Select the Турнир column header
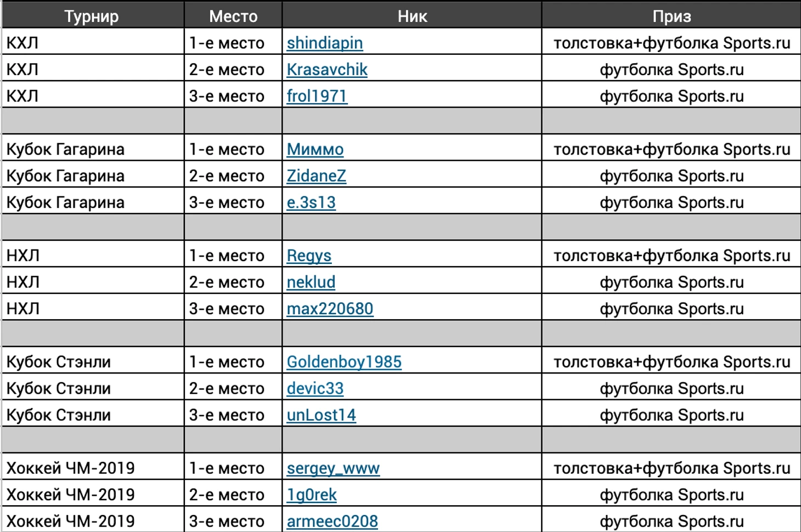This screenshot has width=801, height=532. click(x=92, y=15)
